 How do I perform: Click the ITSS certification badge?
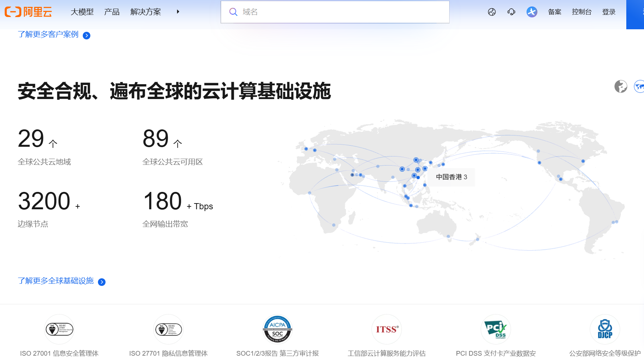(x=386, y=329)
